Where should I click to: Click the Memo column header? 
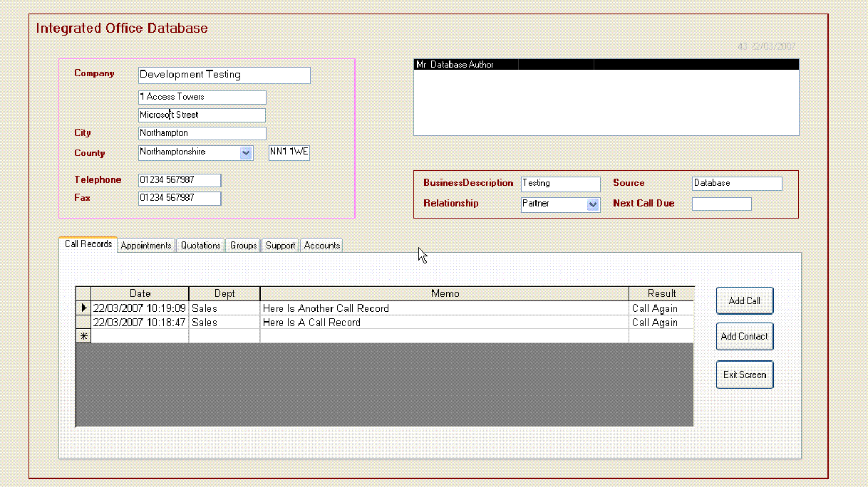tap(445, 293)
